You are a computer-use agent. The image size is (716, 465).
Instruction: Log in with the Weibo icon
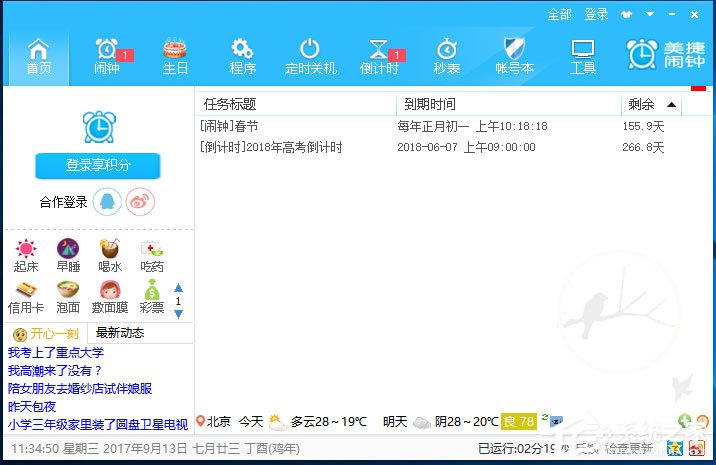click(140, 201)
